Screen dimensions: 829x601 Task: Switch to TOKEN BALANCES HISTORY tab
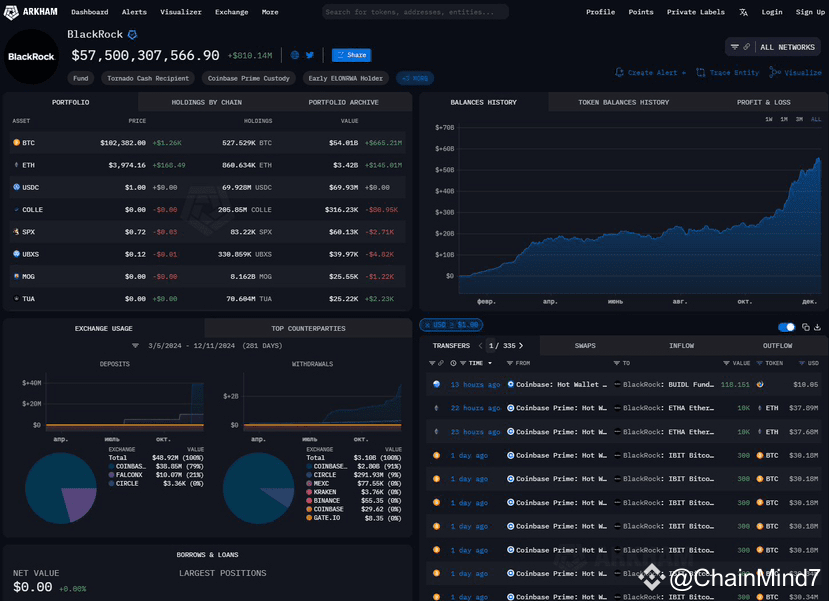point(623,103)
